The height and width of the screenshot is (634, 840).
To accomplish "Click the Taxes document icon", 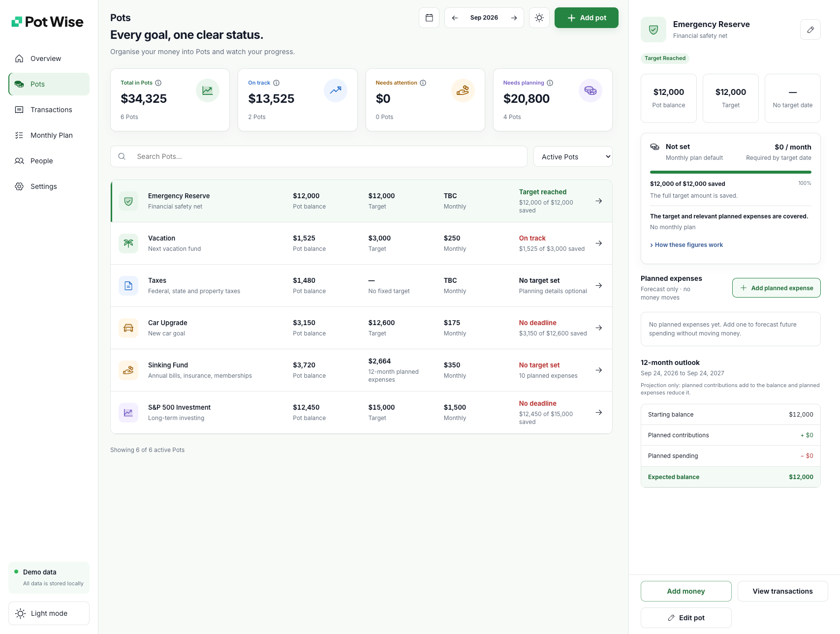I will [128, 285].
